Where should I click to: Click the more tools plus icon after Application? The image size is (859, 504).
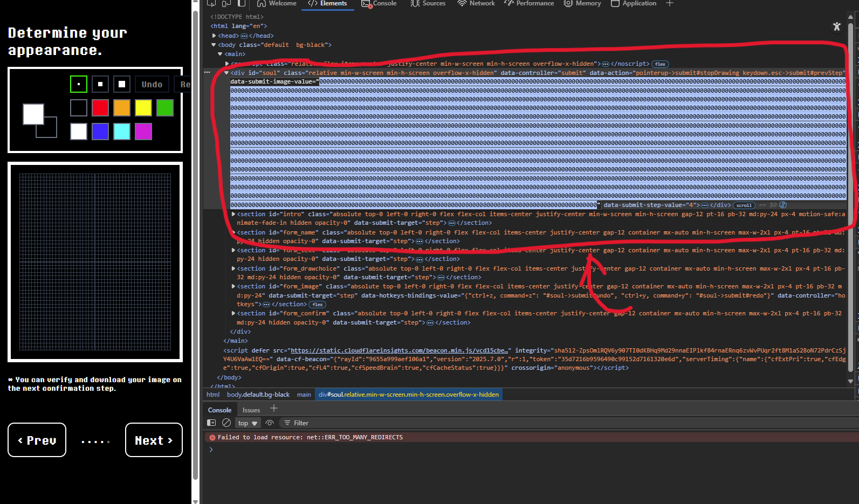point(670,4)
